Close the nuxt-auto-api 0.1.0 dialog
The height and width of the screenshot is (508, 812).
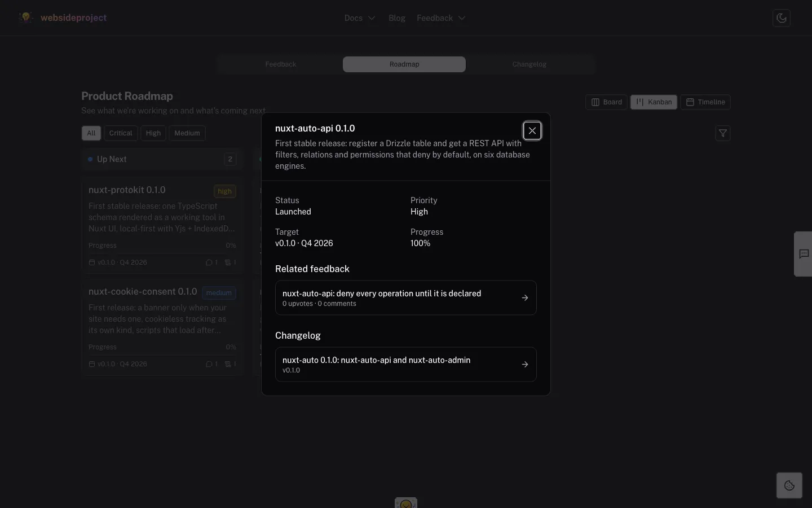[532, 131]
